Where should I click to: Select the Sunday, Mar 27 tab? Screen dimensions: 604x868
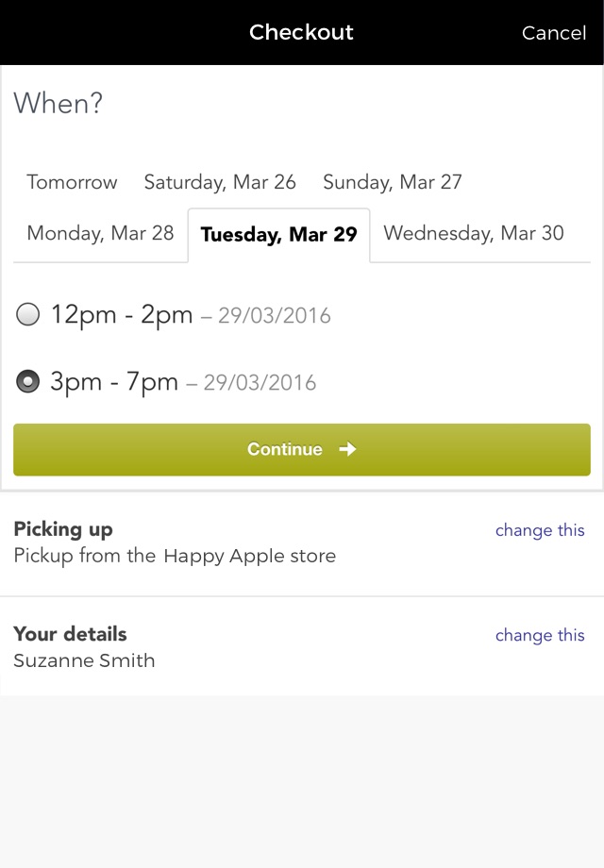[x=393, y=182]
